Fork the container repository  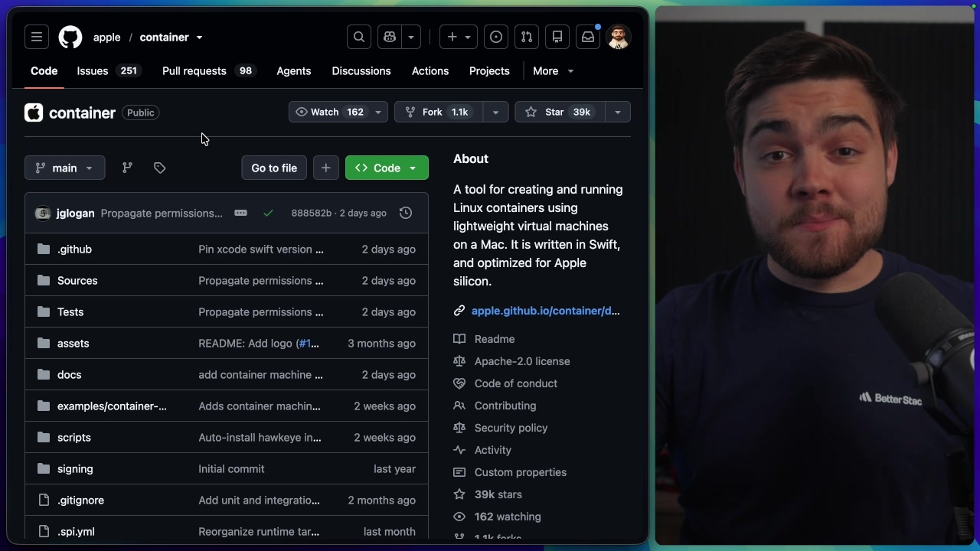tap(439, 112)
